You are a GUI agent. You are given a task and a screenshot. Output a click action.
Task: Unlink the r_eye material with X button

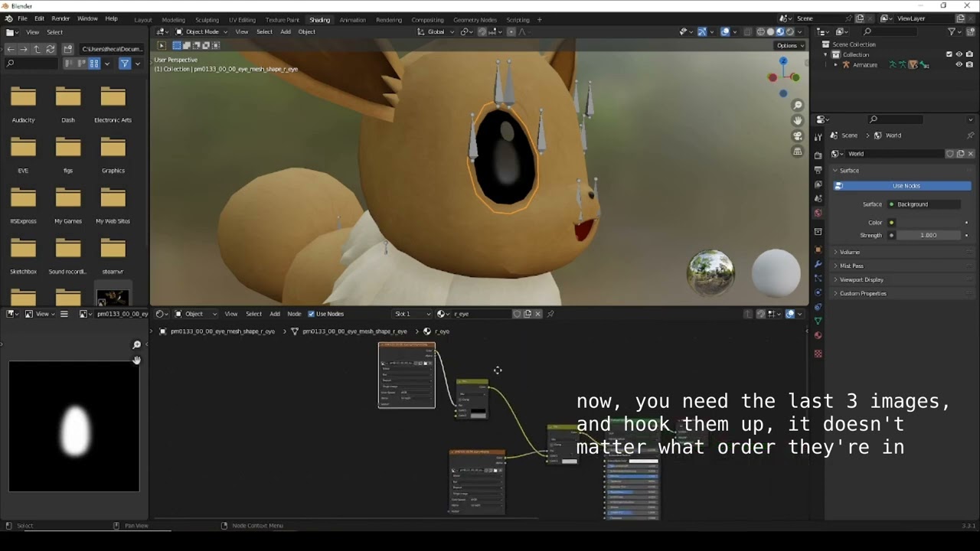coord(537,314)
